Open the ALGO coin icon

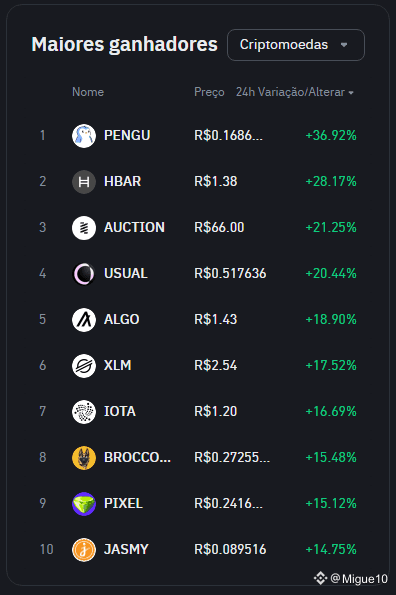(83, 320)
